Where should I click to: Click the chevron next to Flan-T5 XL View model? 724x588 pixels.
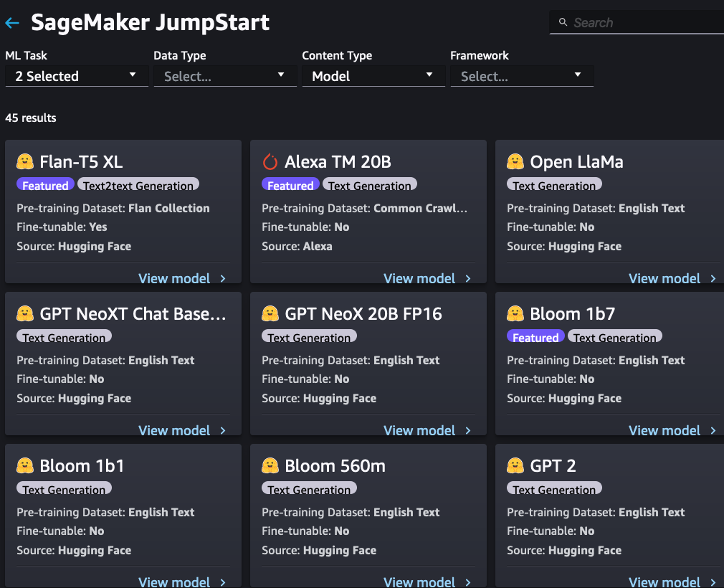(223, 278)
